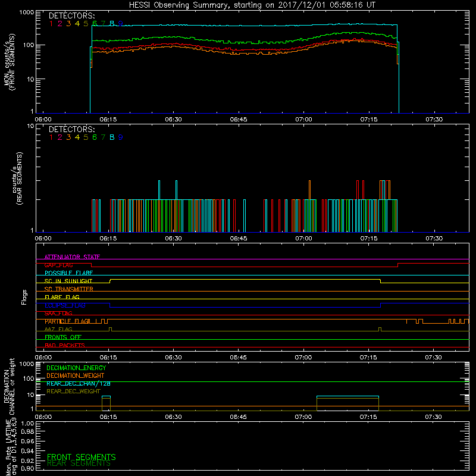Click DETECTORS: label in front segments plot

pyautogui.click(x=72, y=15)
